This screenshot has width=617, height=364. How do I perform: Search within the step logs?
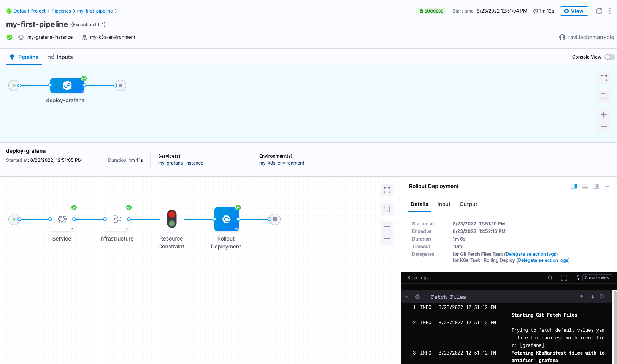[550, 278]
